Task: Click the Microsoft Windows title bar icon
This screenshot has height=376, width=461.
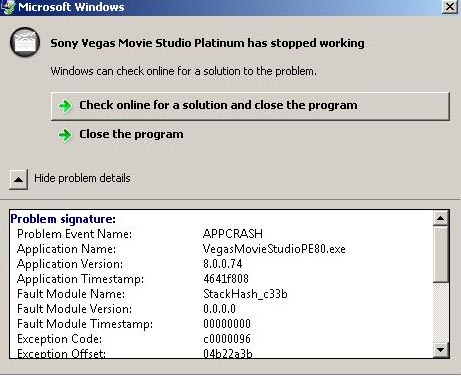Action: 8,7
